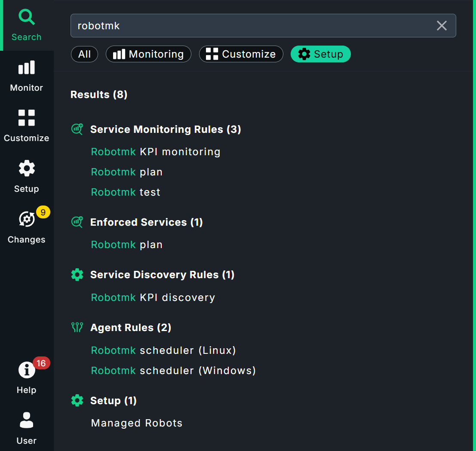This screenshot has width=476, height=451.
Task: Click inside the robotmk search field
Action: (x=215, y=26)
